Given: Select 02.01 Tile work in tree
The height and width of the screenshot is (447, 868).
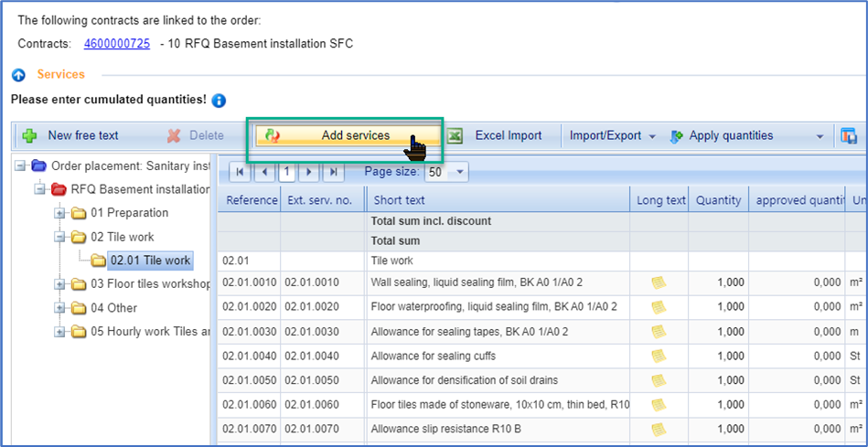Looking at the screenshot, I should pos(150,261).
